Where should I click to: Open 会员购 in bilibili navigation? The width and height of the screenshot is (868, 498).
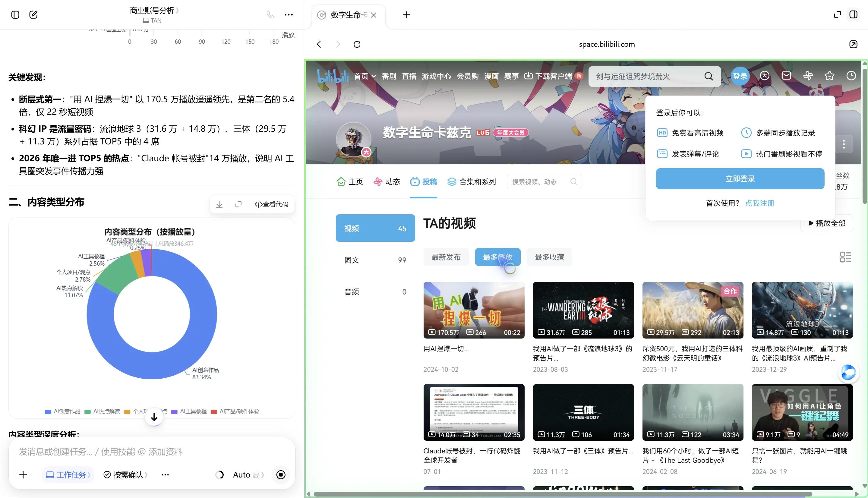point(468,76)
